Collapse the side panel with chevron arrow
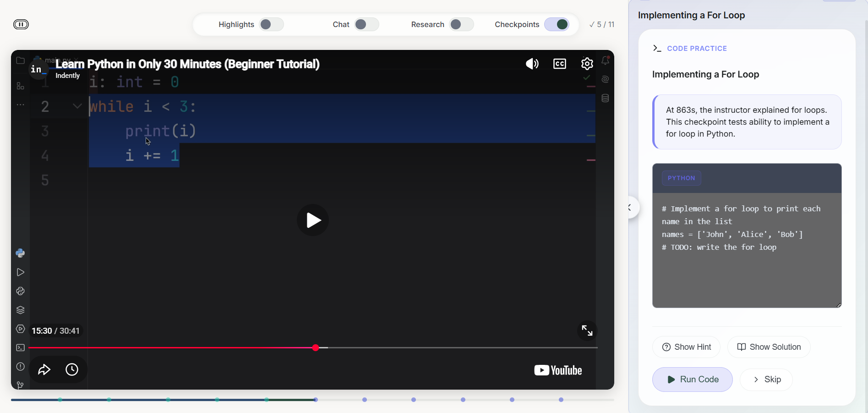 630,208
